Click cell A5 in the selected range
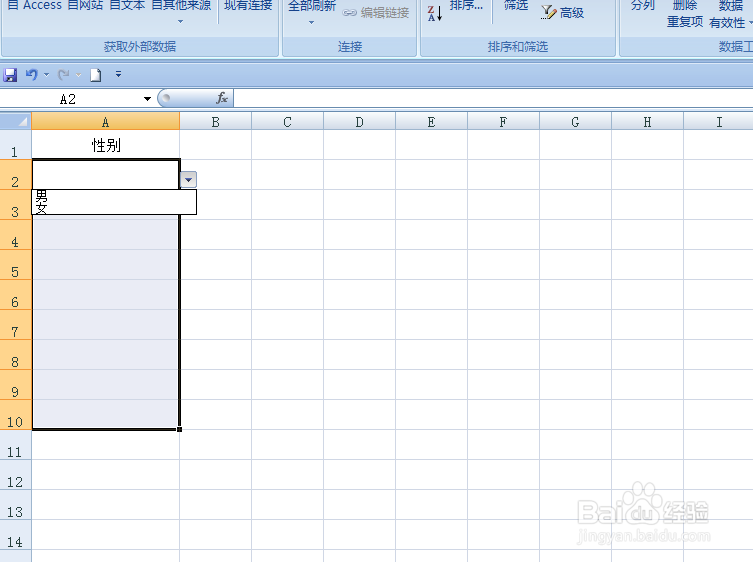Viewport: 753px width, 562px height. pyautogui.click(x=106, y=265)
